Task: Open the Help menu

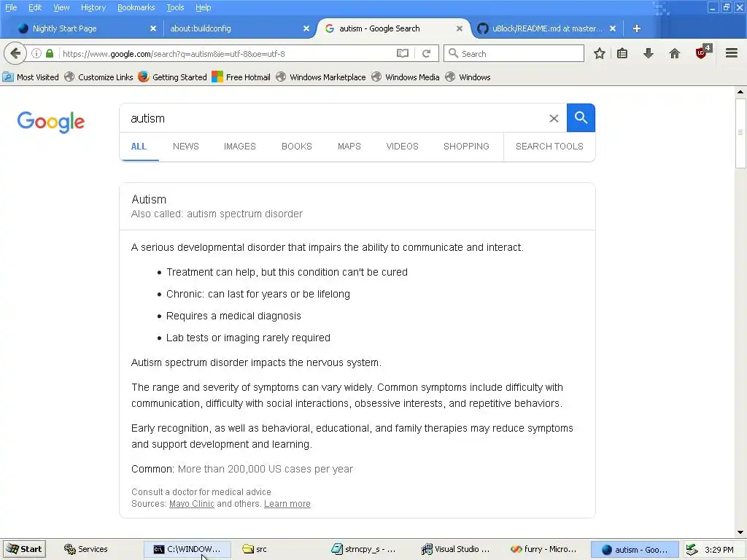Action: tap(203, 7)
